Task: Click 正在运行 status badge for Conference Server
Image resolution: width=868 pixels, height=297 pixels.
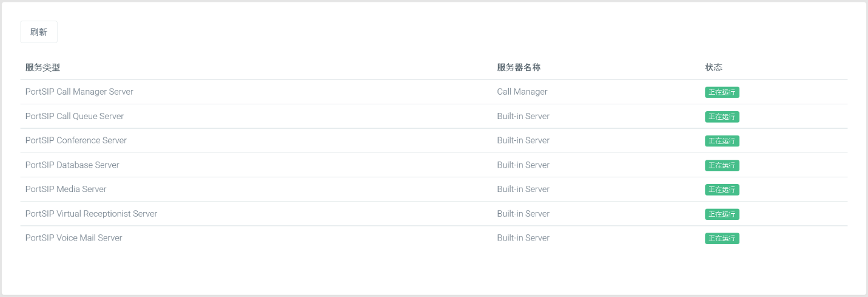Action: coord(722,141)
